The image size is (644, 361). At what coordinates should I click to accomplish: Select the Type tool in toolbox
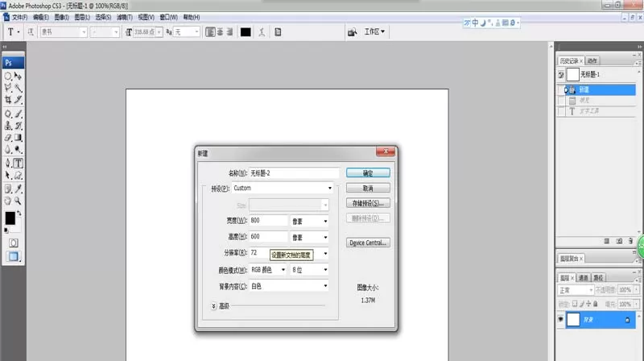[18, 164]
